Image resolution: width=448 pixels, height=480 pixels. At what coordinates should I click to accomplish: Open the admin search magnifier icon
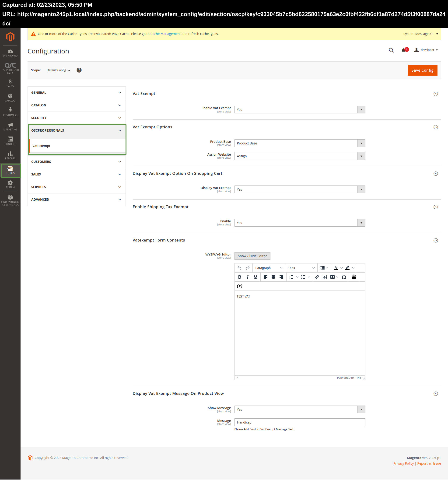coord(391,50)
